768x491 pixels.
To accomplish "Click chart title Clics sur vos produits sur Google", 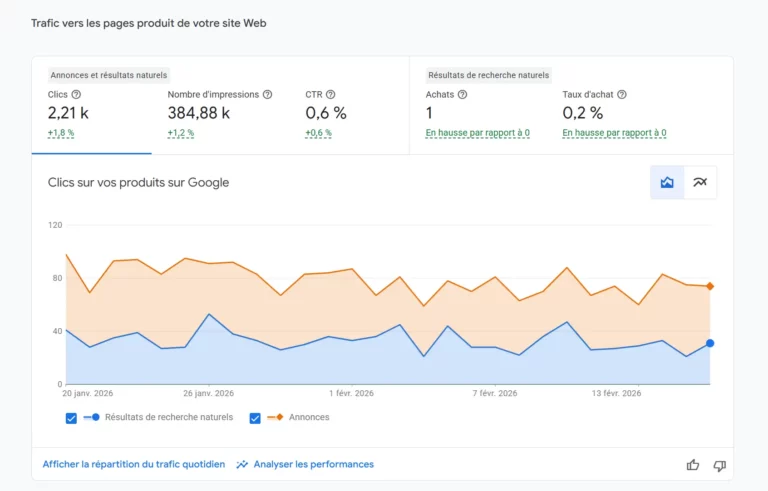I will 138,182.
